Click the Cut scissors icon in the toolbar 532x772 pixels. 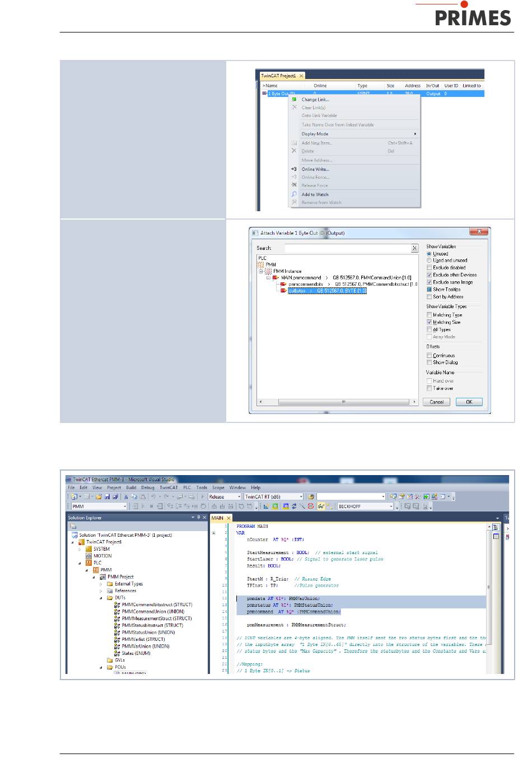tap(126, 496)
